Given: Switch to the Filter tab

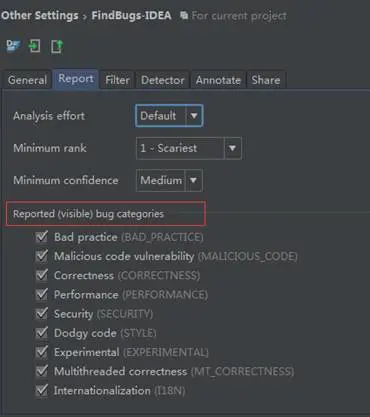Looking at the screenshot, I should tap(117, 80).
